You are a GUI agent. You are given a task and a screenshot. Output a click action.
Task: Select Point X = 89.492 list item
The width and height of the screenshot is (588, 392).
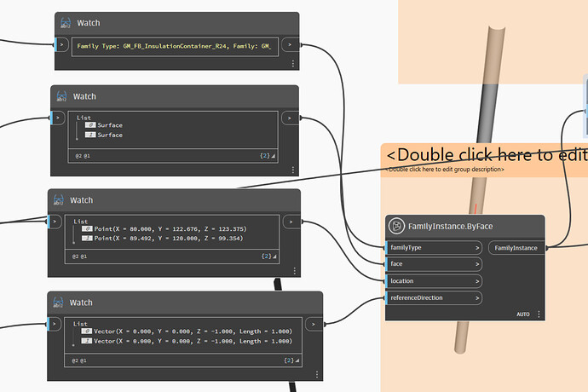tap(163, 239)
